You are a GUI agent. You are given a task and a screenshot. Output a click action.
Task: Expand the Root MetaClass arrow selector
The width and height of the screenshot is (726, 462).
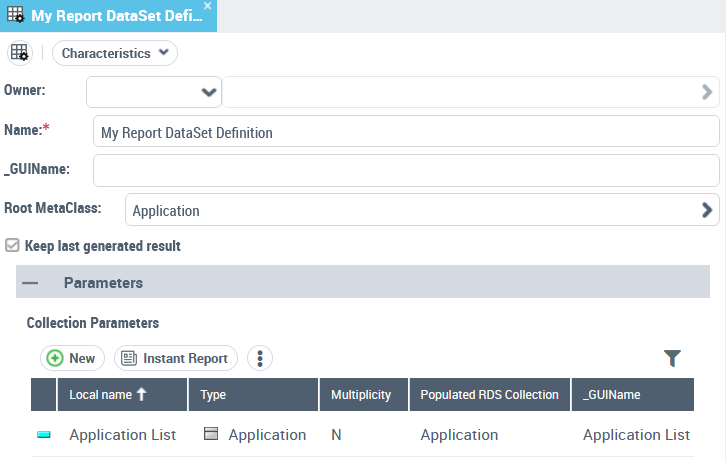(x=707, y=210)
